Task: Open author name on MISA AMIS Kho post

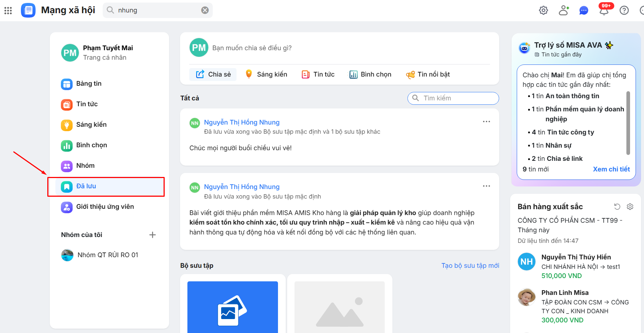Action: tap(242, 187)
